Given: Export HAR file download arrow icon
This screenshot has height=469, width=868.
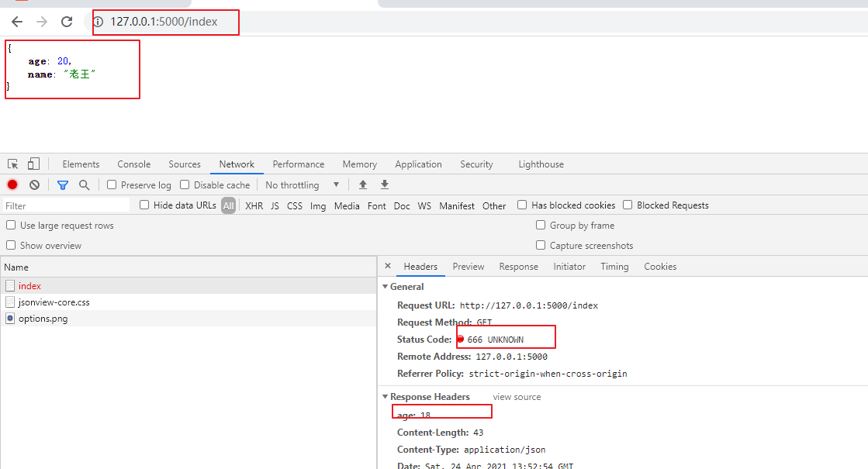Looking at the screenshot, I should pyautogui.click(x=384, y=184).
